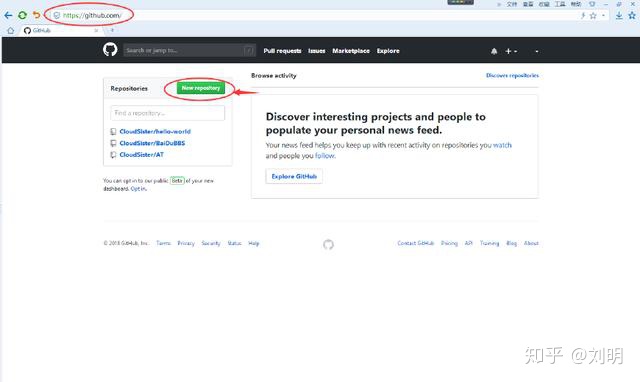This screenshot has width=640, height=382.
Task: Open Privacy in the footer
Action: [x=186, y=243]
